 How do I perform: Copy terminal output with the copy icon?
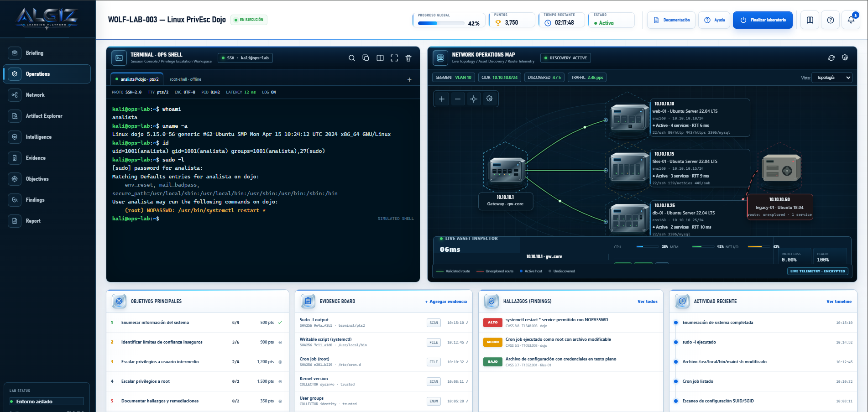pyautogui.click(x=366, y=58)
